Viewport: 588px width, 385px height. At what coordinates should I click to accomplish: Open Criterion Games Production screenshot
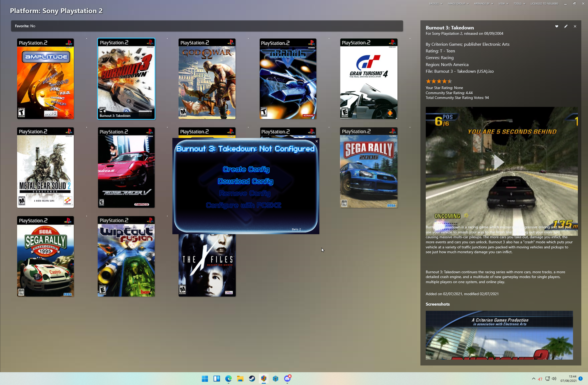click(x=499, y=335)
